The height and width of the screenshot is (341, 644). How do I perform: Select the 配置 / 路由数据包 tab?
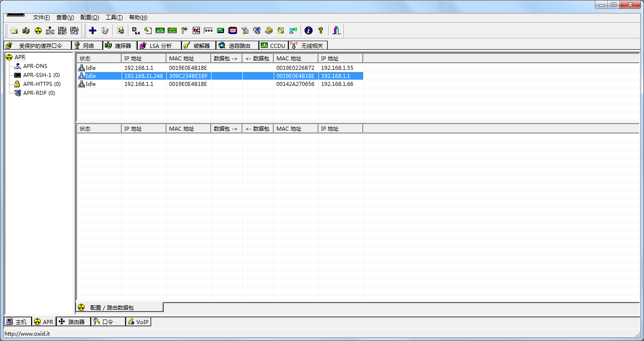[x=120, y=307]
